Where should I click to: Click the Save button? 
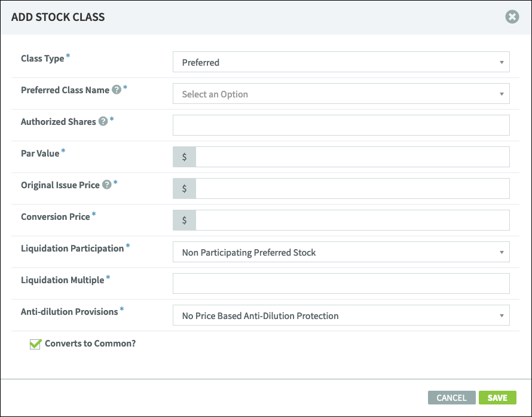497,398
